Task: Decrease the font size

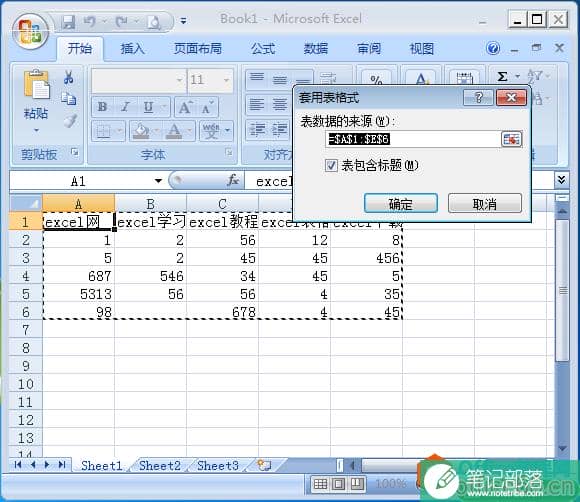Action: [207, 107]
